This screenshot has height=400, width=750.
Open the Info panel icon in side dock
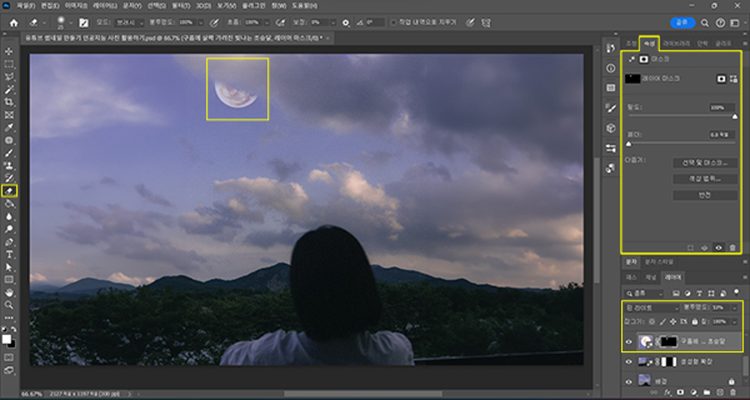(x=610, y=68)
